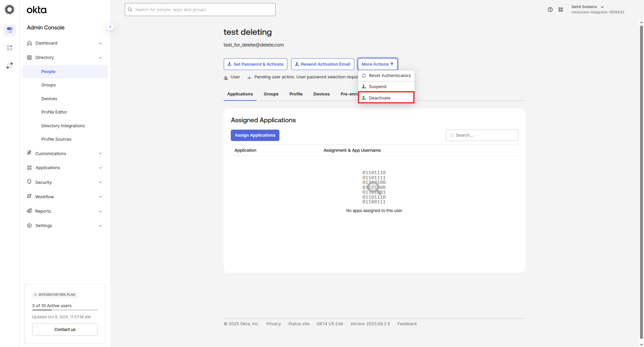Click the Workflow icon in sidebar
The width and height of the screenshot is (644, 347).
point(29,196)
